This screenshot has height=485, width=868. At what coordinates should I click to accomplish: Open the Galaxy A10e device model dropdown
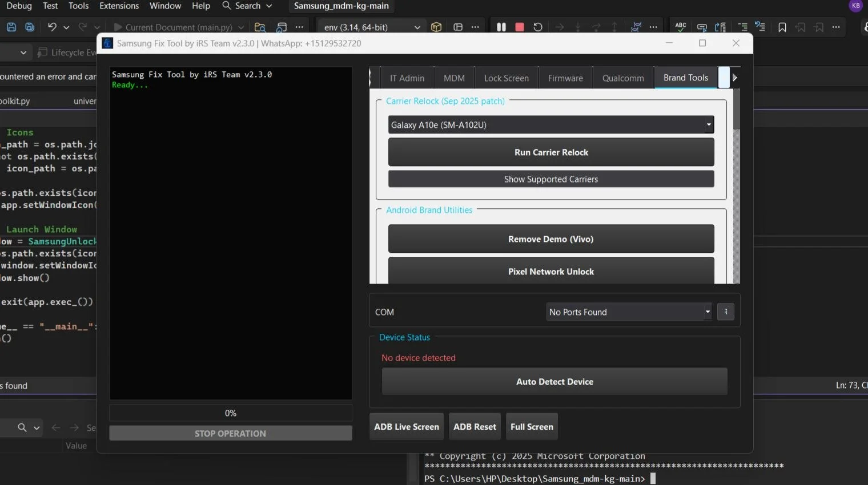pos(550,125)
